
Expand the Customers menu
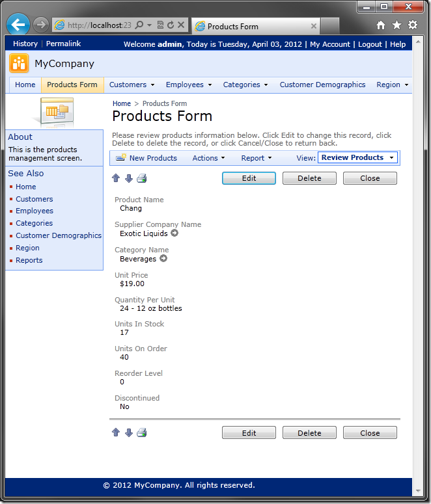pos(132,85)
